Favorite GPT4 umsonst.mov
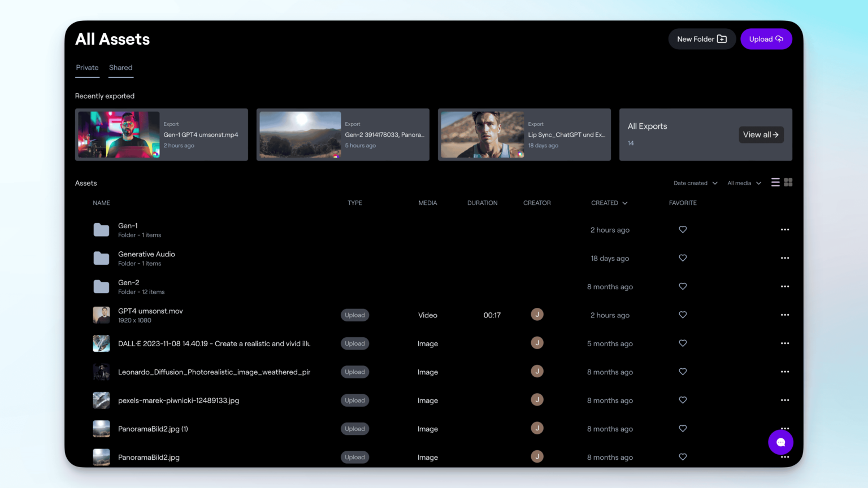868x488 pixels. coord(683,315)
